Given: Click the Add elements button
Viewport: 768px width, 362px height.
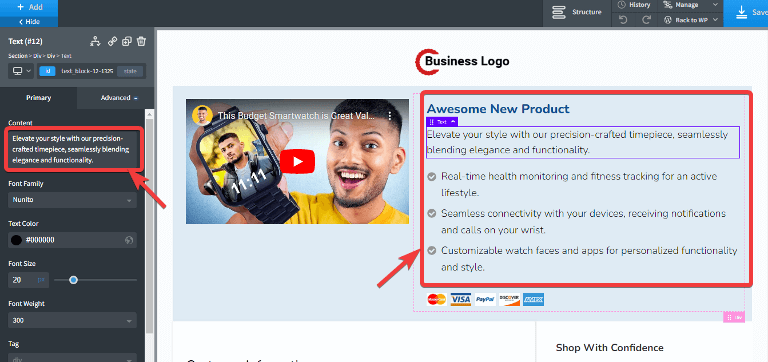Looking at the screenshot, I should [x=29, y=7].
